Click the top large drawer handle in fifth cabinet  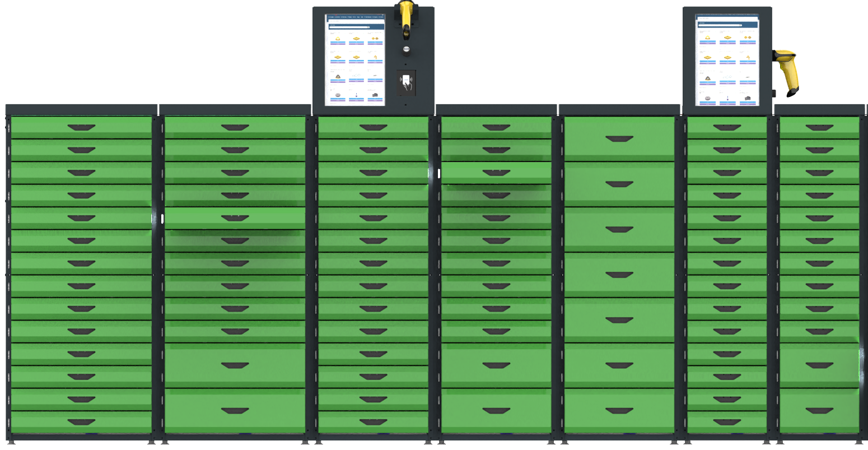pos(619,138)
